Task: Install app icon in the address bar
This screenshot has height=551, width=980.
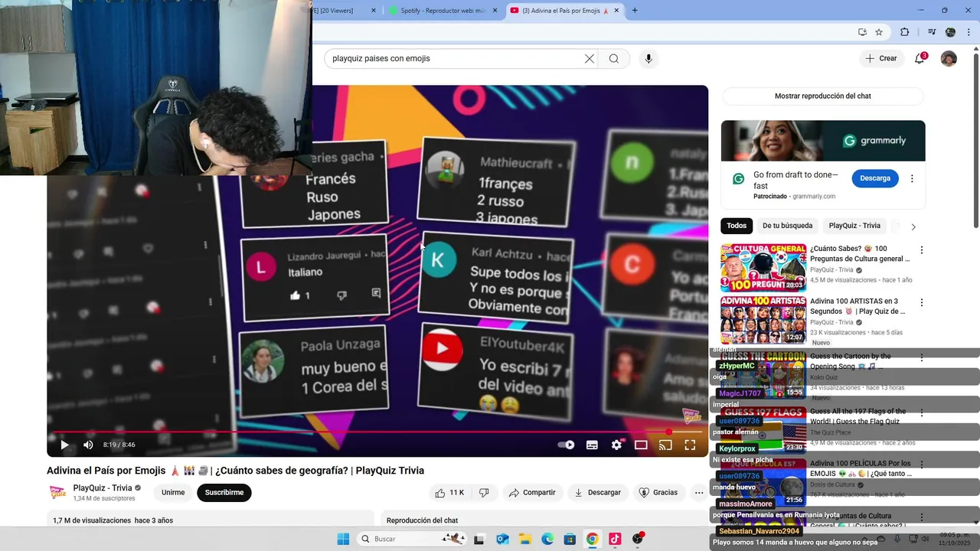Action: (862, 32)
